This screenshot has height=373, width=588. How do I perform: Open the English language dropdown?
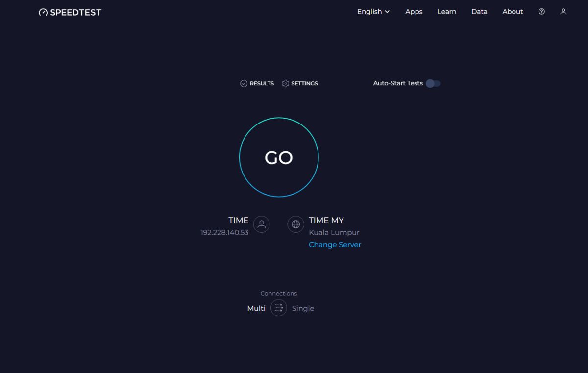(x=372, y=11)
